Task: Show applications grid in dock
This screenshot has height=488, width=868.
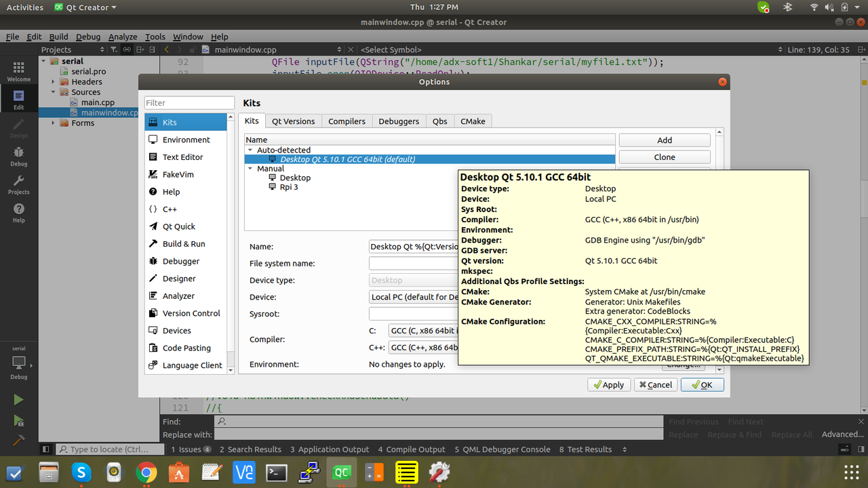Action: coord(851,472)
